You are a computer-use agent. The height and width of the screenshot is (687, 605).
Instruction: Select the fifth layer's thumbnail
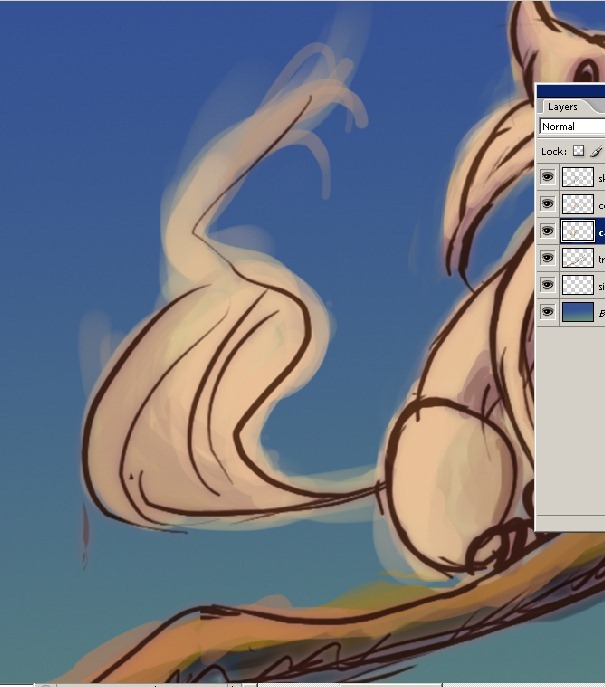577,285
